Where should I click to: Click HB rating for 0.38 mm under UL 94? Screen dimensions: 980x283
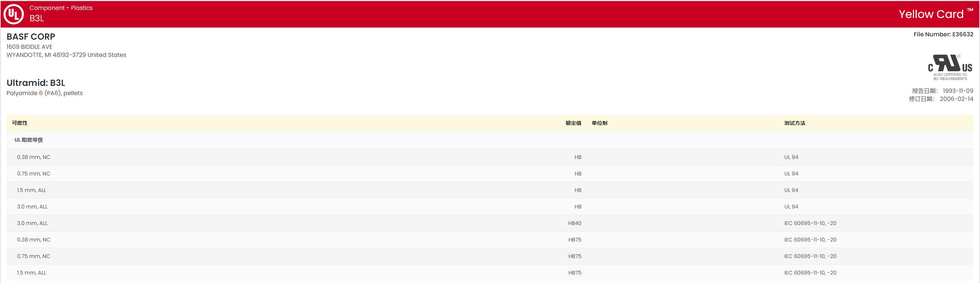click(x=578, y=157)
